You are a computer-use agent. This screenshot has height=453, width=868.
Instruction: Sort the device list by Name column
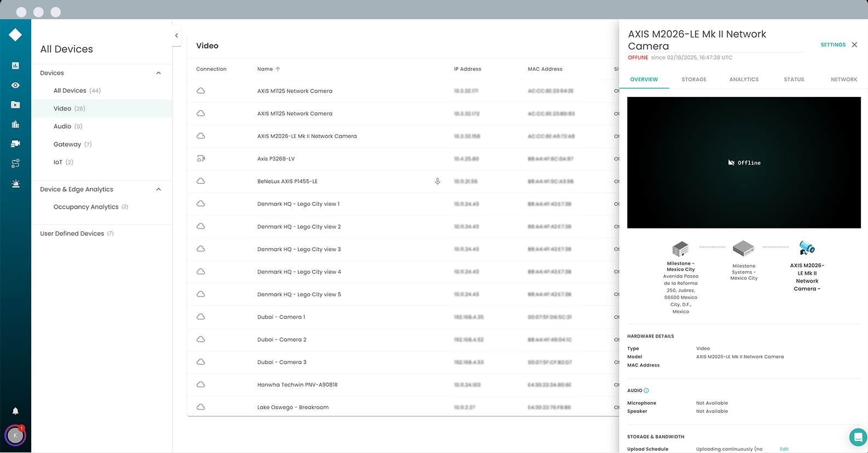point(265,69)
